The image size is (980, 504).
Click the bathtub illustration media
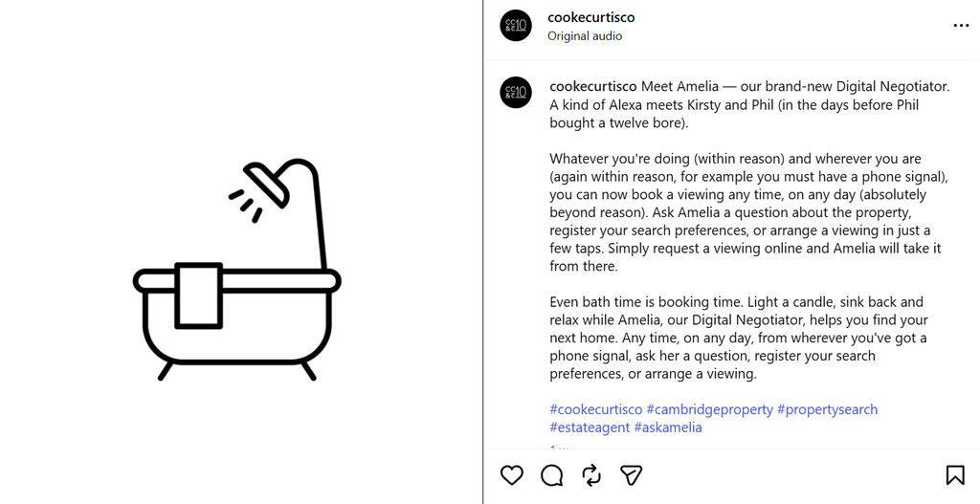[237, 269]
